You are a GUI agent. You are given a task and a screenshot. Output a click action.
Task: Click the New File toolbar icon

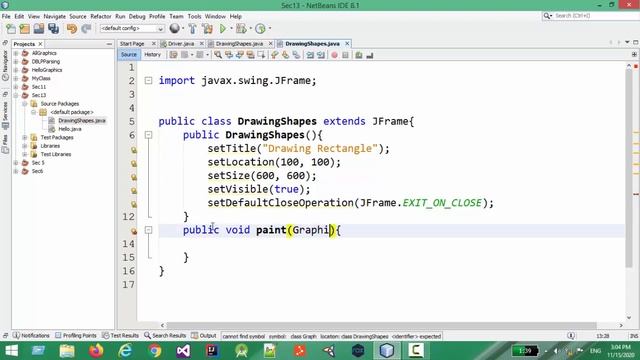point(11,29)
